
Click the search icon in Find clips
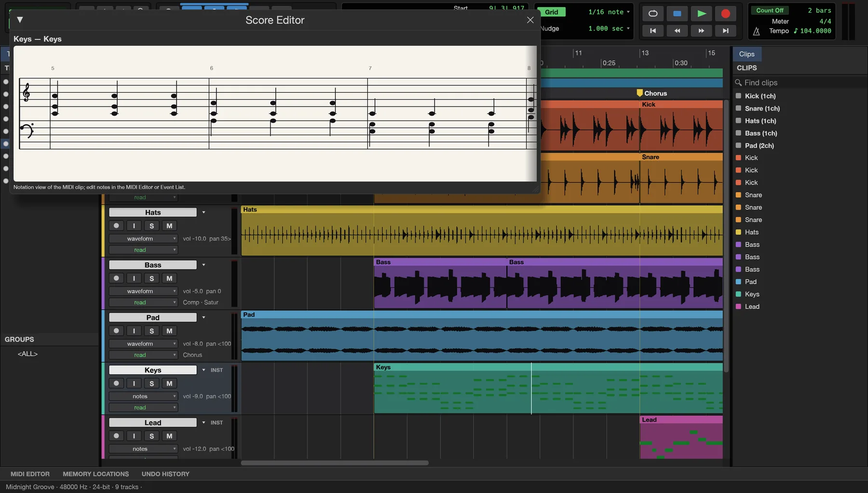click(x=738, y=82)
